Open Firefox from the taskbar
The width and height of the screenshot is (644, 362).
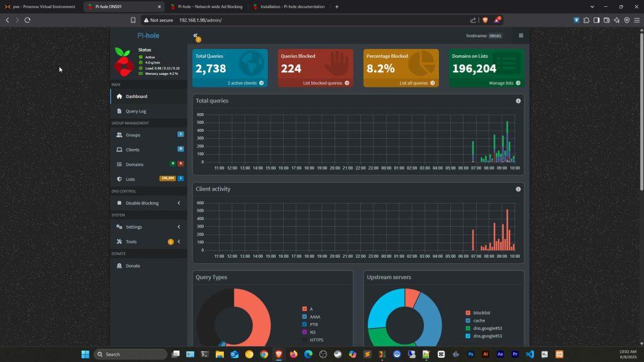[293, 354]
